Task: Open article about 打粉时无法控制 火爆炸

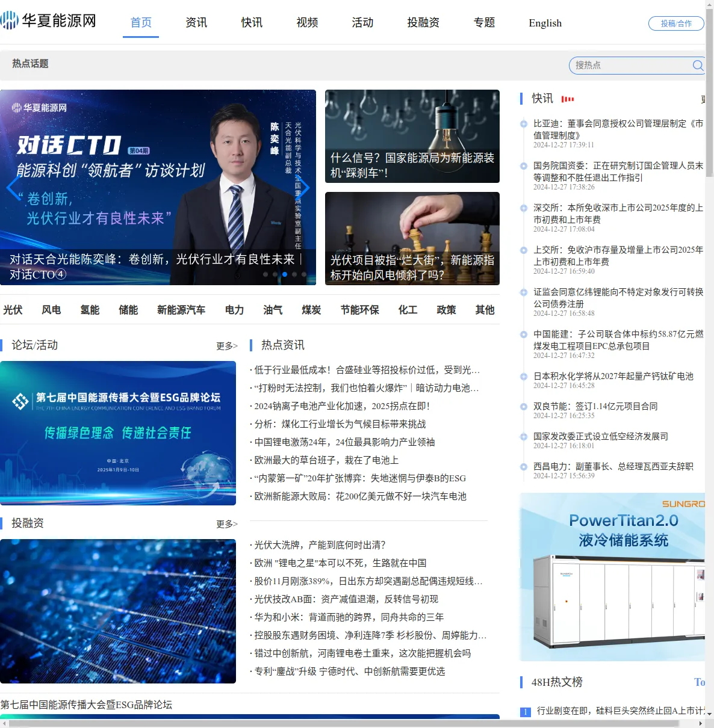Action: (366, 388)
